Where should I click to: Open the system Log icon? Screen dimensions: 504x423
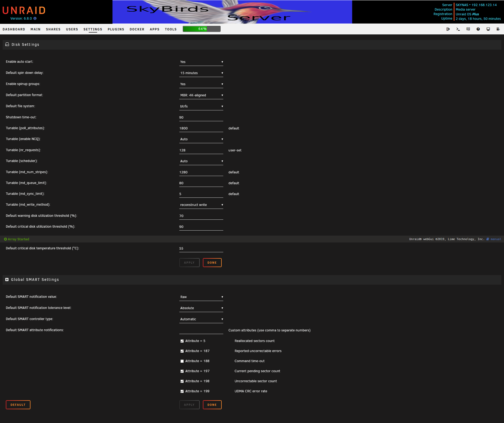pyautogui.click(x=498, y=29)
